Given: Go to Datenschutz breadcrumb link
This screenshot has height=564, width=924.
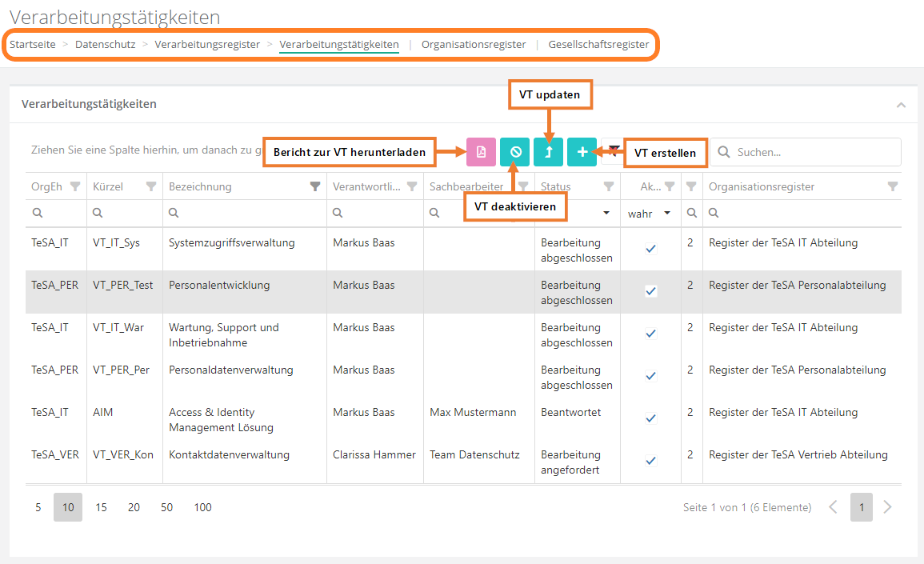Looking at the screenshot, I should [105, 45].
